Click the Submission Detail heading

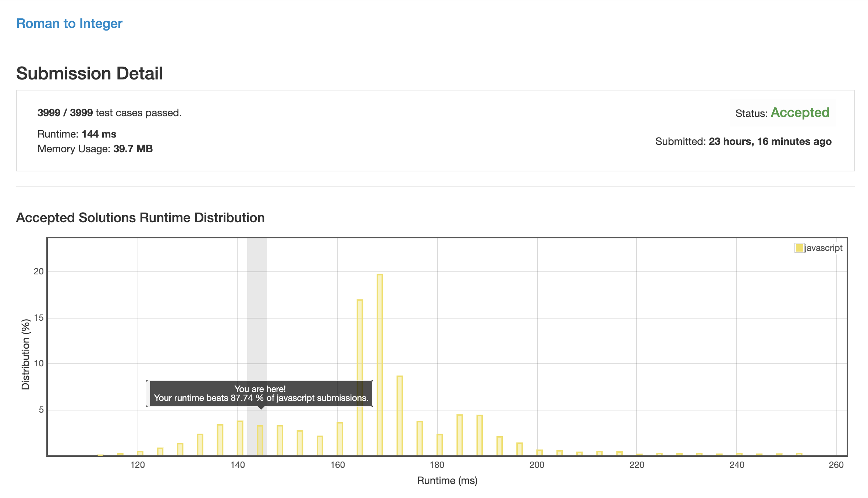89,73
